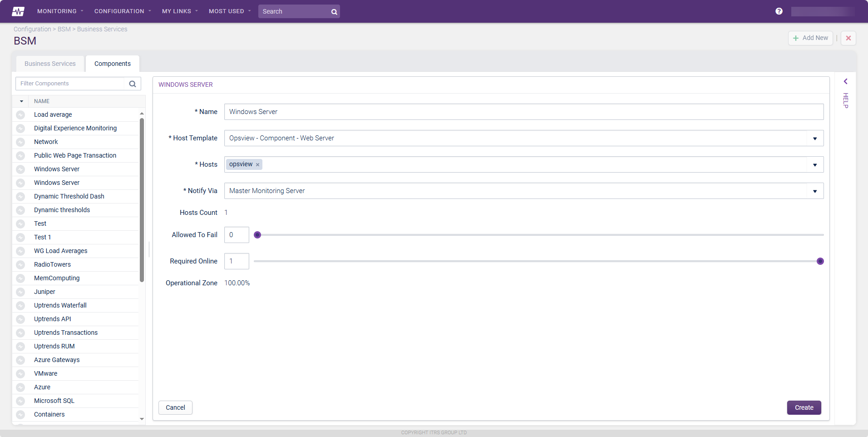Screen dimensions: 868x437
Task: Click the status icon beside Juniper
Action: tap(20, 292)
